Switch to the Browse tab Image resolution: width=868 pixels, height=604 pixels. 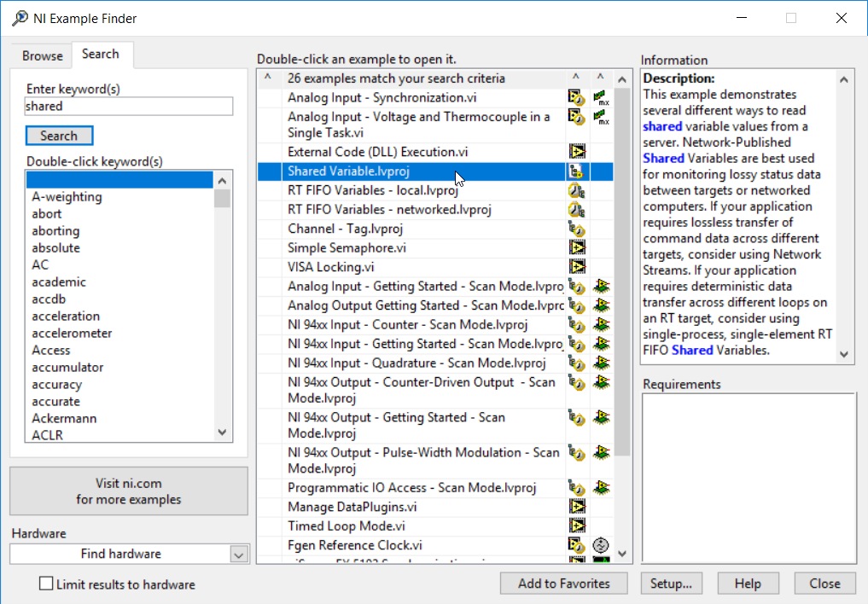coord(42,55)
